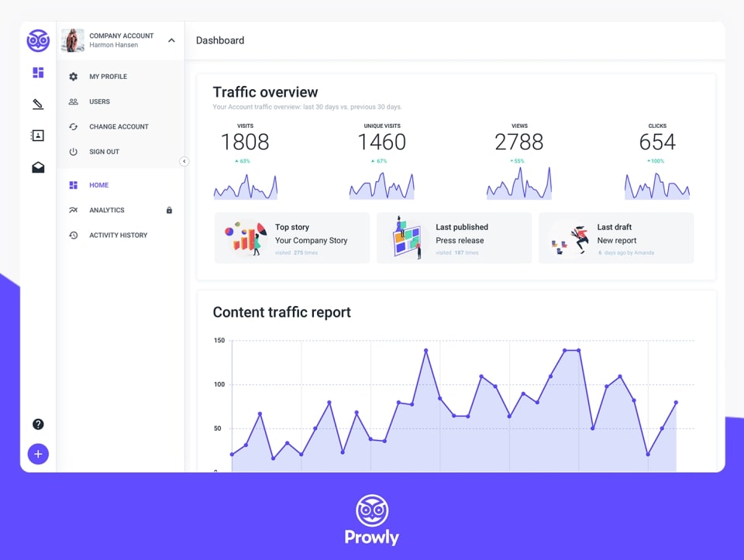
Task: Click the Prowly owl logo in sidebar
Action: (38, 40)
